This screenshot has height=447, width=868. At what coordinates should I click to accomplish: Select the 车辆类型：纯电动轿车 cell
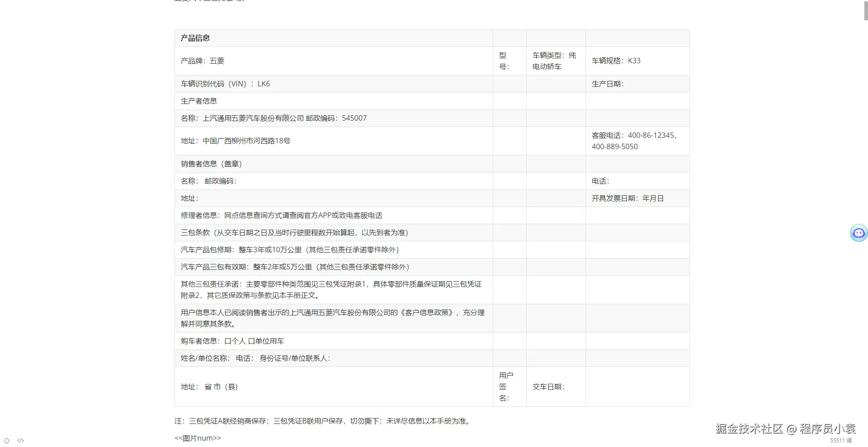[x=556, y=61]
